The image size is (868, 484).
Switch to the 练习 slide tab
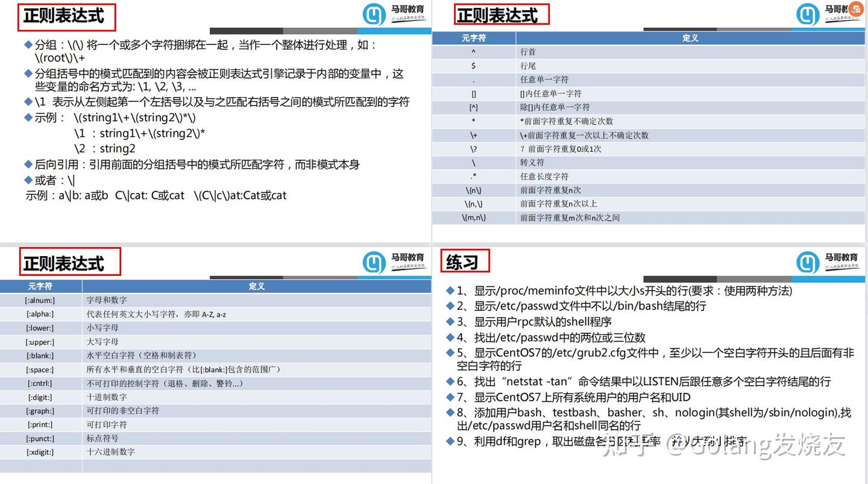point(464,261)
